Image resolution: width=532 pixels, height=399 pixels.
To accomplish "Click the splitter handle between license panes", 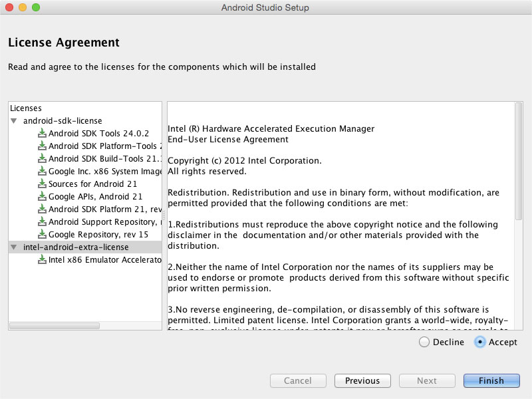I will click(164, 215).
